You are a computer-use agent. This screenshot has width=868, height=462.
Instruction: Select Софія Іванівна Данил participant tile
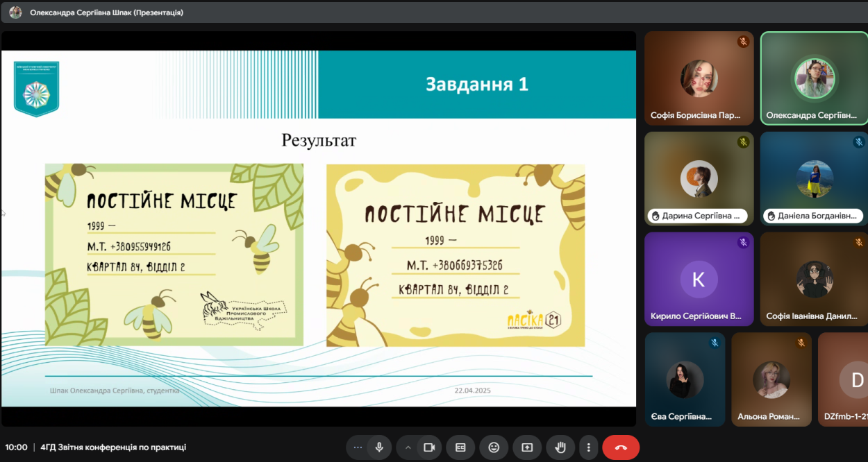pos(814,279)
